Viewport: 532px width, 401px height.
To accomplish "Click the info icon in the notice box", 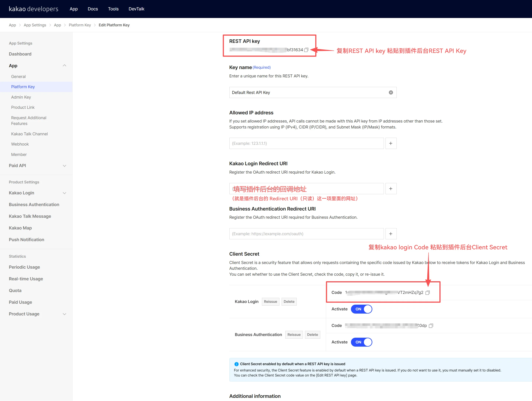I will pos(236,364).
